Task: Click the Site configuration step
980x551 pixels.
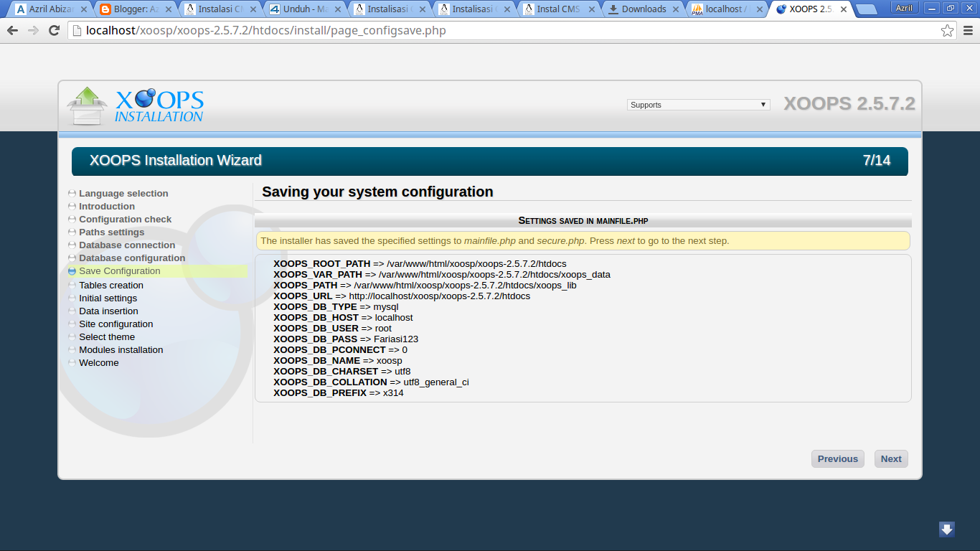Action: (116, 324)
